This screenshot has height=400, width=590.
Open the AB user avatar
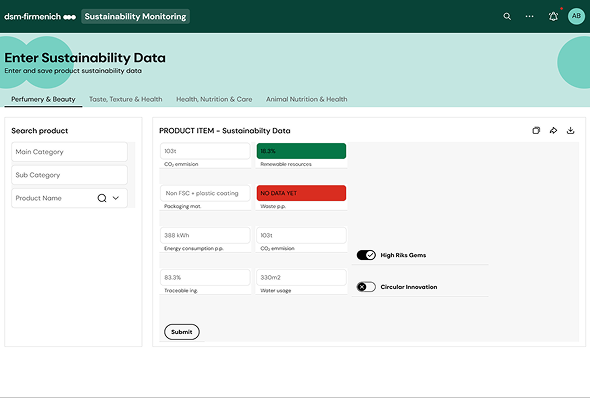(576, 16)
